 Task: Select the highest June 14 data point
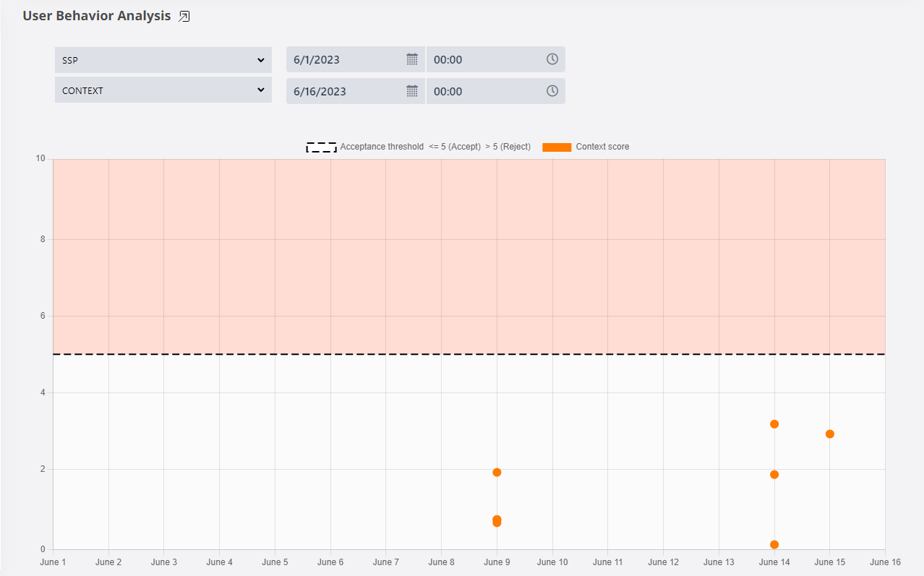[774, 424]
